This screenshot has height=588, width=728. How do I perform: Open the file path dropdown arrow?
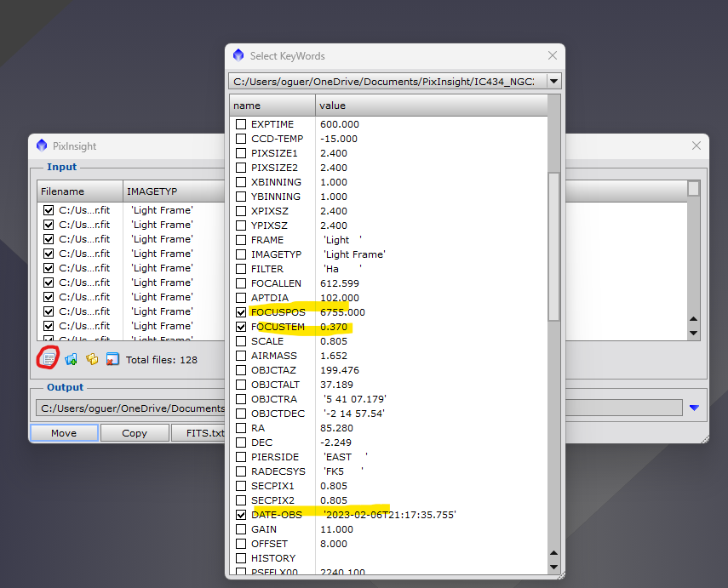(554, 81)
